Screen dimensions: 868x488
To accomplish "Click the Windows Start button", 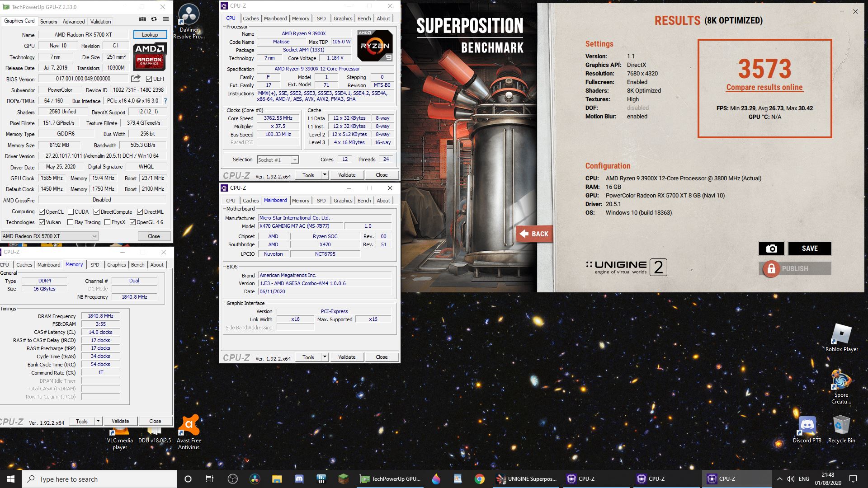I will coord(11,479).
